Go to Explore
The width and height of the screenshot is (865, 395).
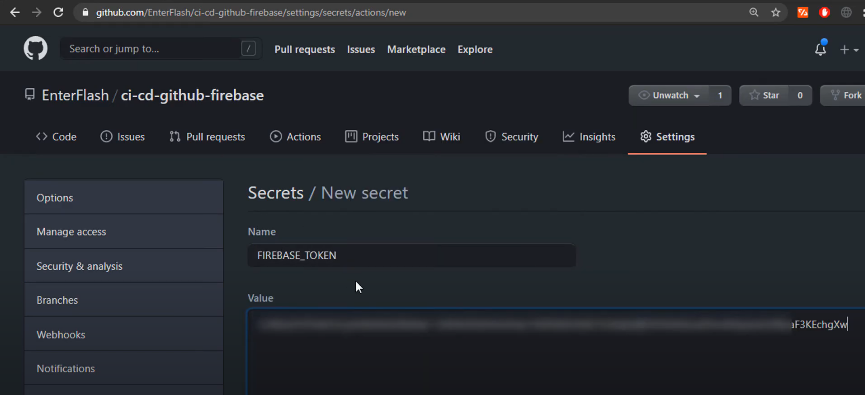(x=475, y=49)
